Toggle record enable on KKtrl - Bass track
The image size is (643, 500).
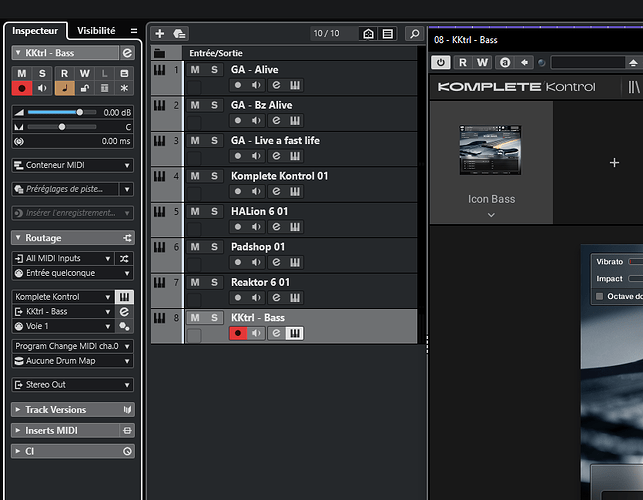[238, 334]
